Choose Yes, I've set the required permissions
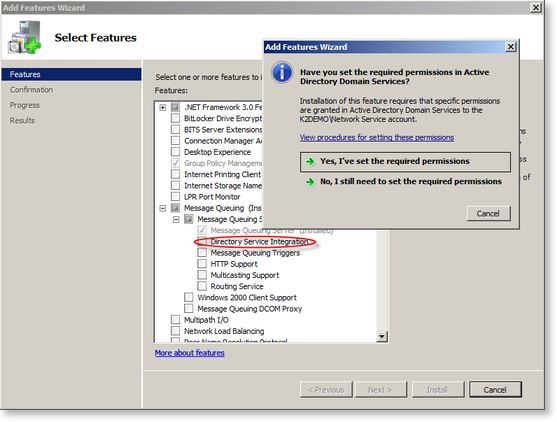The image size is (557, 422). click(x=405, y=162)
